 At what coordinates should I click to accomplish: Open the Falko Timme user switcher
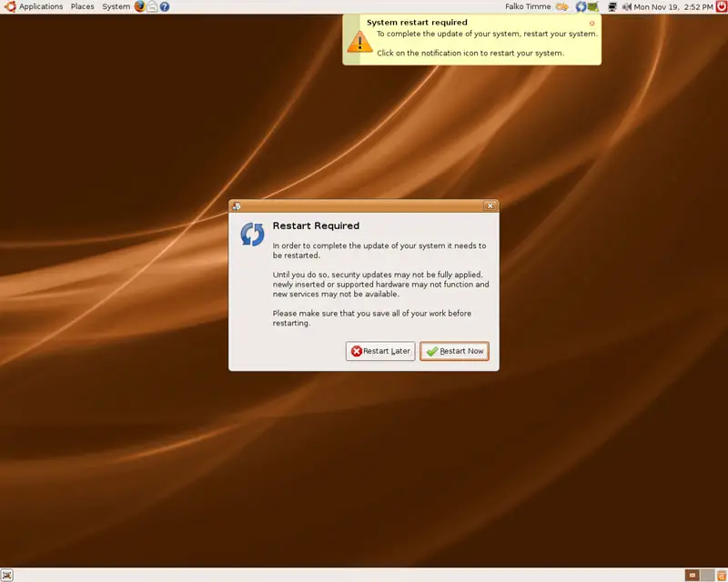point(528,6)
